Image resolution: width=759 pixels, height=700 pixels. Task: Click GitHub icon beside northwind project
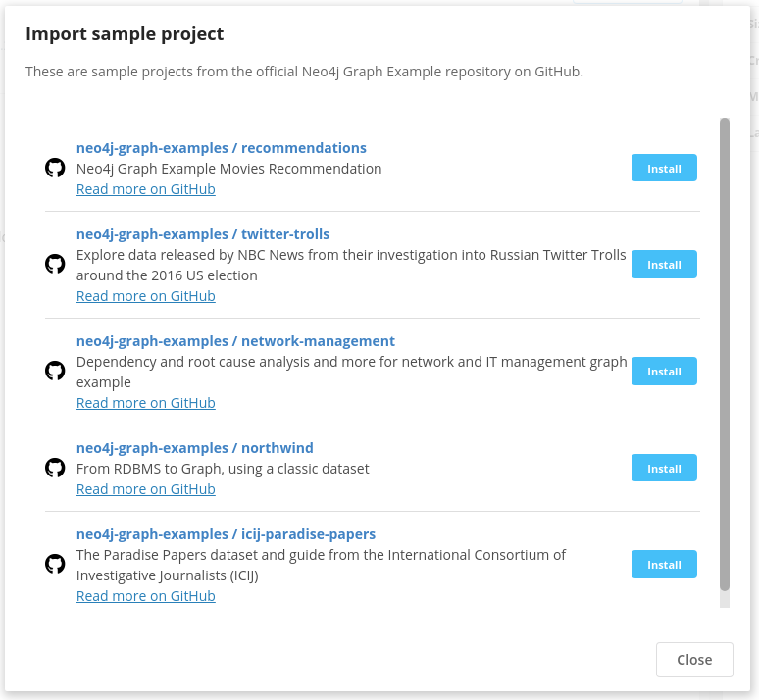click(55, 468)
